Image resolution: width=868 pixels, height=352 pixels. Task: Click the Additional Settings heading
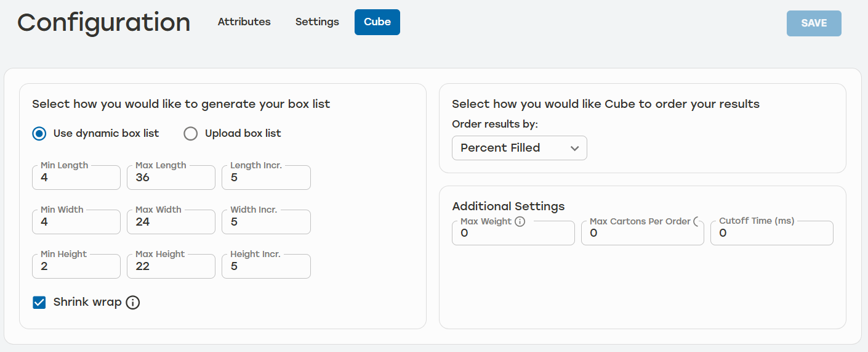pyautogui.click(x=508, y=207)
